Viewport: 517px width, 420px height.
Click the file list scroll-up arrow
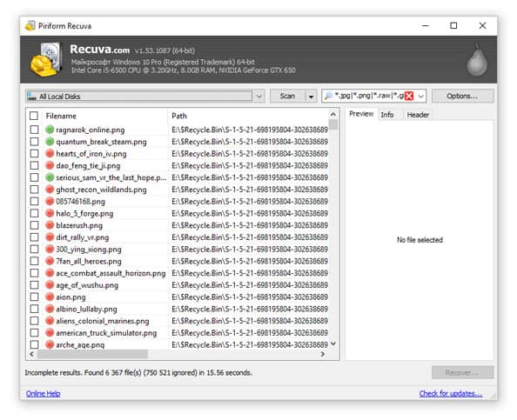pyautogui.click(x=333, y=114)
